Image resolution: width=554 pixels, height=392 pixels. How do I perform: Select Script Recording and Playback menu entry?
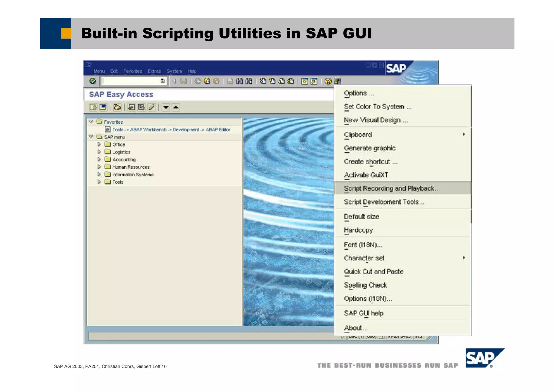403,188
